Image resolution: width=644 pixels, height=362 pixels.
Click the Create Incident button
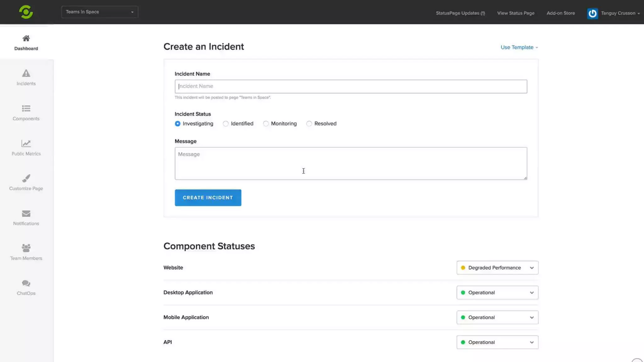[208, 198]
